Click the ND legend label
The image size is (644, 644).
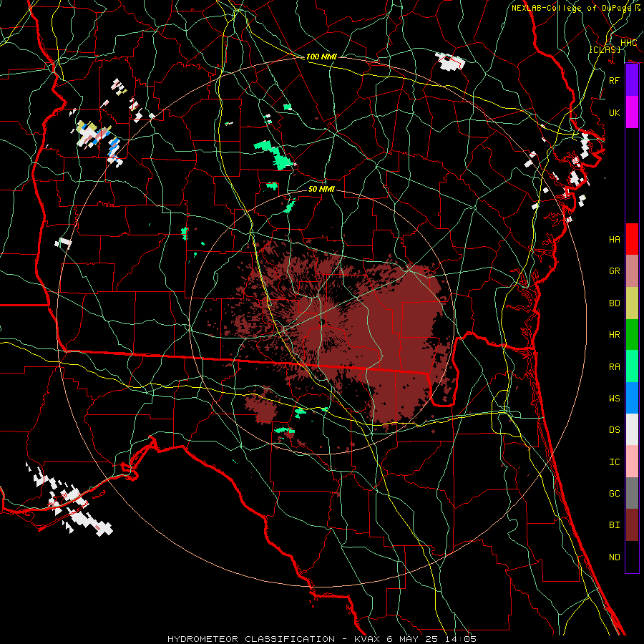click(x=615, y=557)
